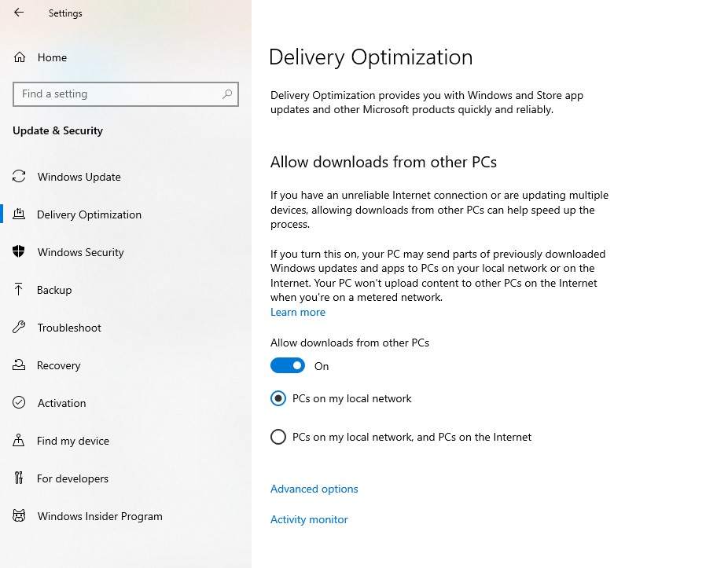Click the Recovery icon in the sidebar
The height and width of the screenshot is (568, 728).
tap(19, 365)
